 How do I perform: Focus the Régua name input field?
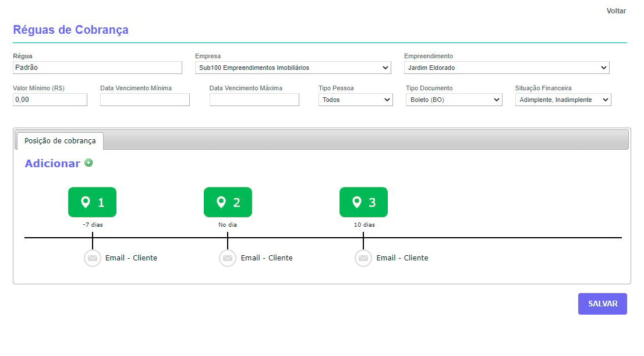click(97, 68)
